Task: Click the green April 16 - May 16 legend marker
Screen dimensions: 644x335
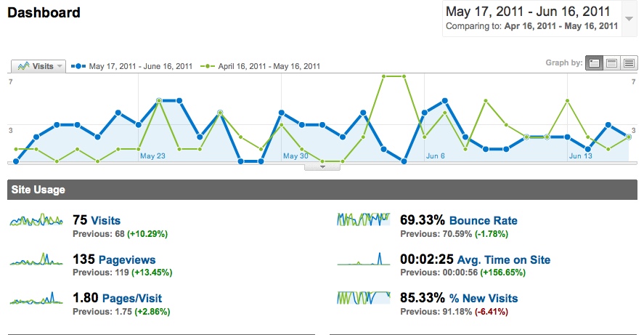Action: coord(207,66)
